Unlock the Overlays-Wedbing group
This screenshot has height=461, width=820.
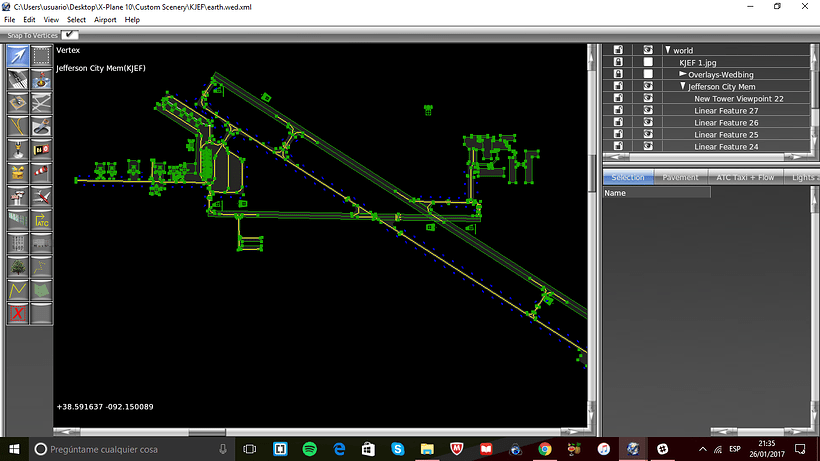(x=618, y=74)
